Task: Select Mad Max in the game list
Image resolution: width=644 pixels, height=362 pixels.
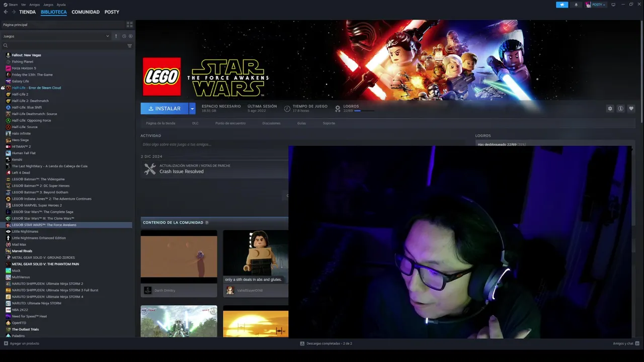Action: click(x=19, y=244)
